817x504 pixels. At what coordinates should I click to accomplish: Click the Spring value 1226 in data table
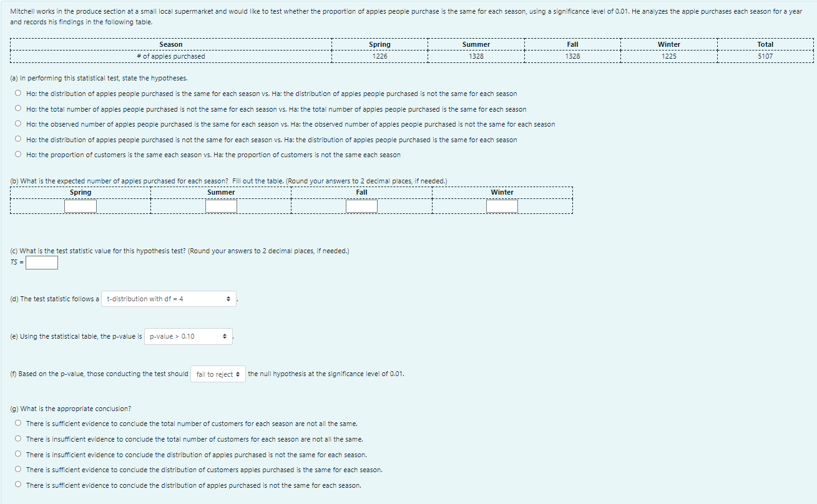(x=379, y=56)
